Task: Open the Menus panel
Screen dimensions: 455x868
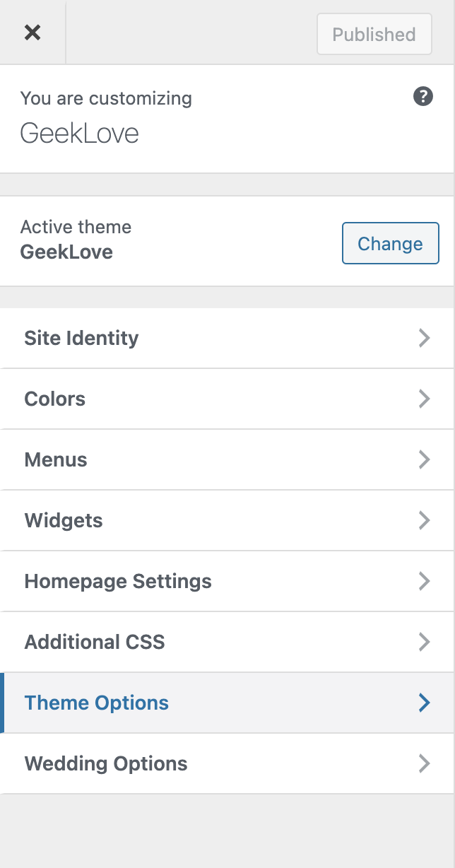Action: pos(56,459)
